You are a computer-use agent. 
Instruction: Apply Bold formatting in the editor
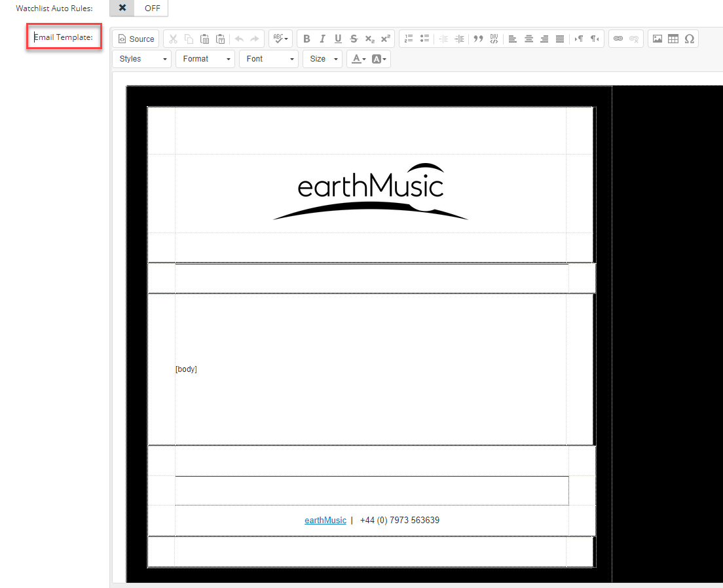tap(306, 39)
